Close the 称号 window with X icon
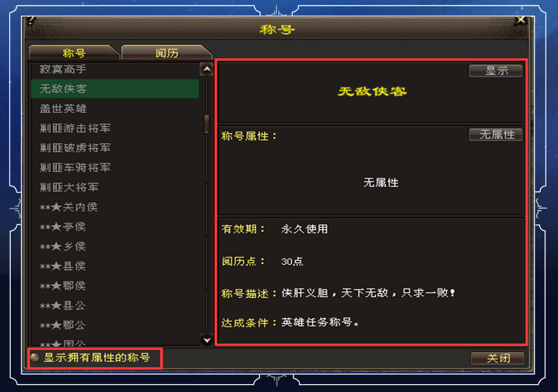 [521, 20]
